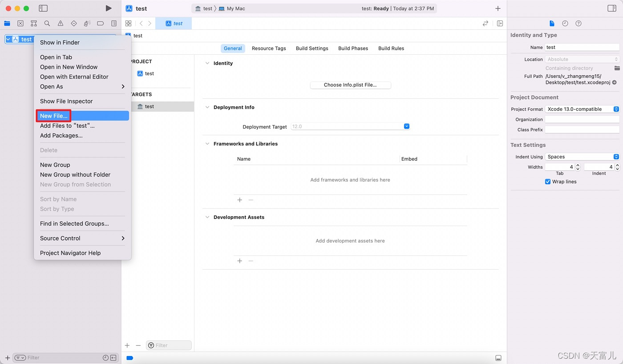Show the Quick Help inspector

(x=578, y=23)
